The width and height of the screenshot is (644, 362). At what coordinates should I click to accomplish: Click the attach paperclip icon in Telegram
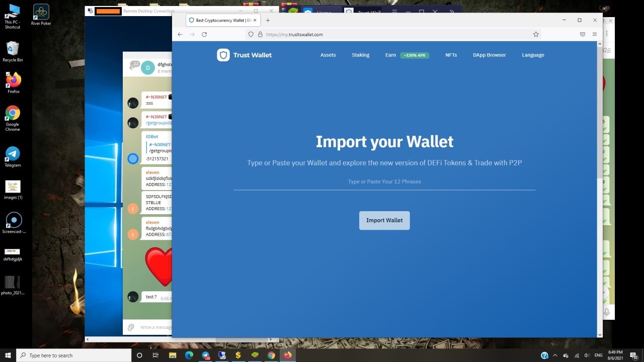(131, 327)
